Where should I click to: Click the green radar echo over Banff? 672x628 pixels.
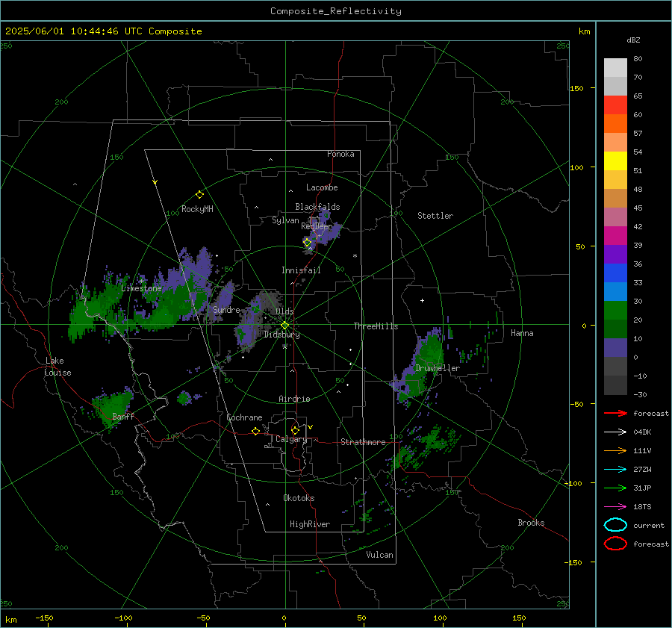tap(112, 406)
